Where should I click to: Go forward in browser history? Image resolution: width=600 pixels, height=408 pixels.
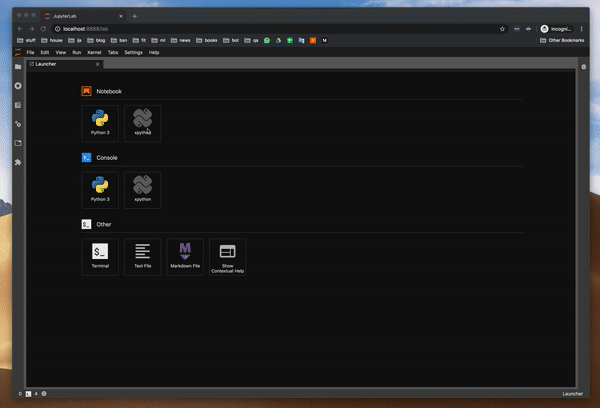[x=32, y=29]
